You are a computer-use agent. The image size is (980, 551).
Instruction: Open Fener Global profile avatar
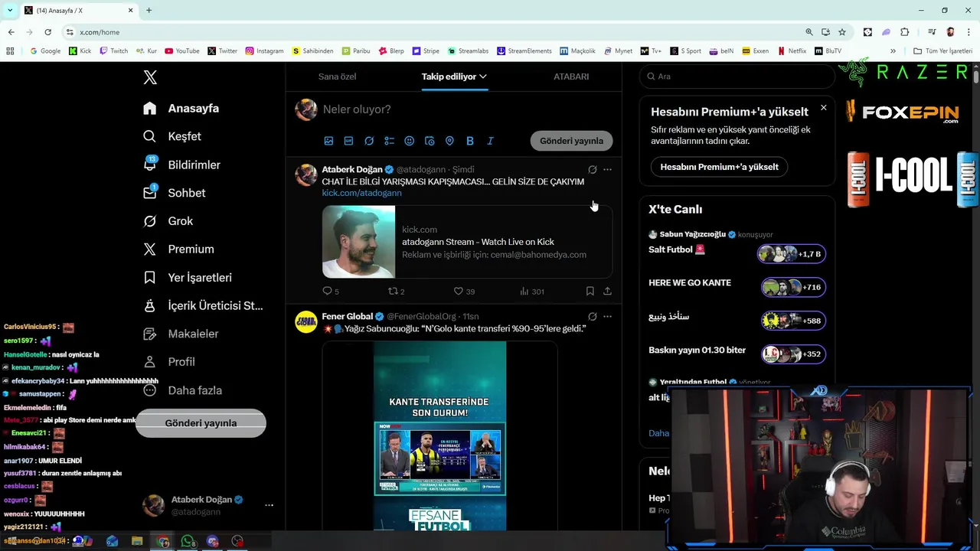pyautogui.click(x=306, y=322)
